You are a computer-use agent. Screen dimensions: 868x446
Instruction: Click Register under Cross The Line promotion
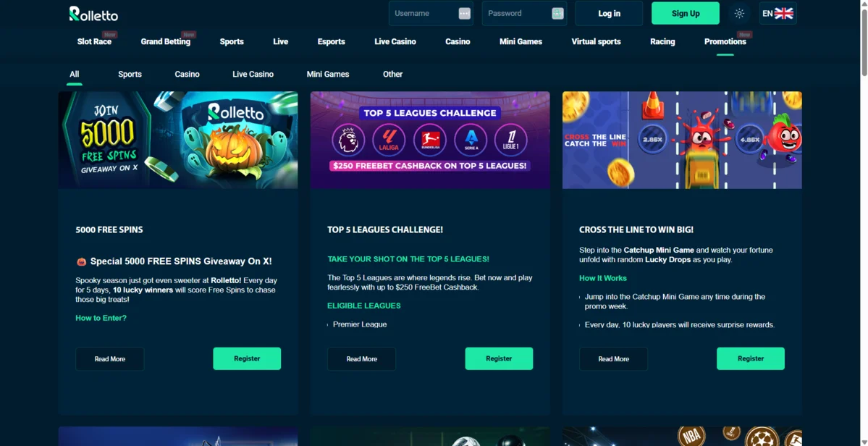pyautogui.click(x=750, y=358)
